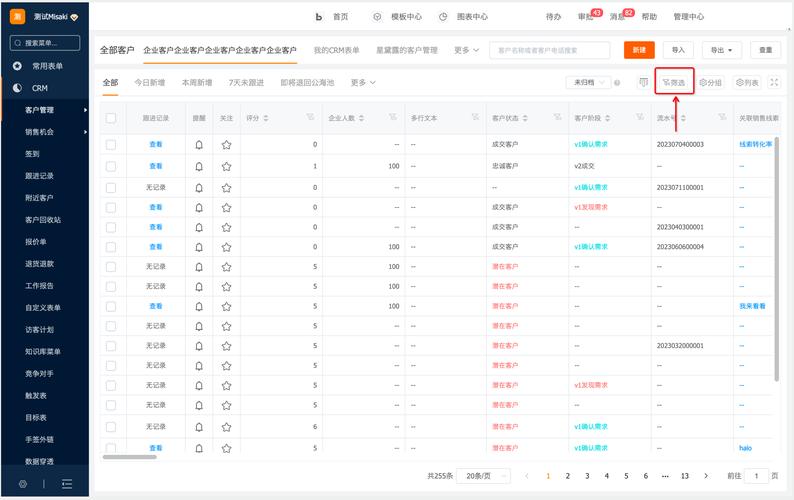Open filter funnel on 客户阶段 column
794x500 pixels.
[x=640, y=117]
